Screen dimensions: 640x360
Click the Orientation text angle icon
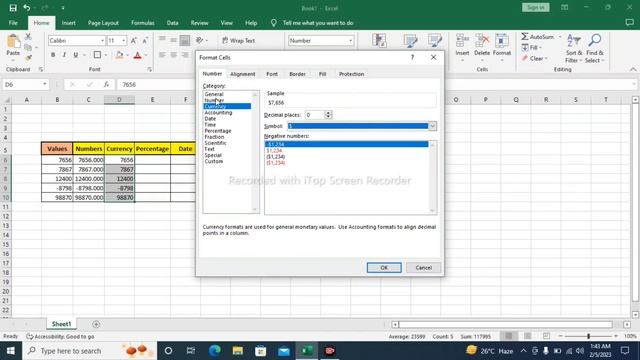pos(200,40)
